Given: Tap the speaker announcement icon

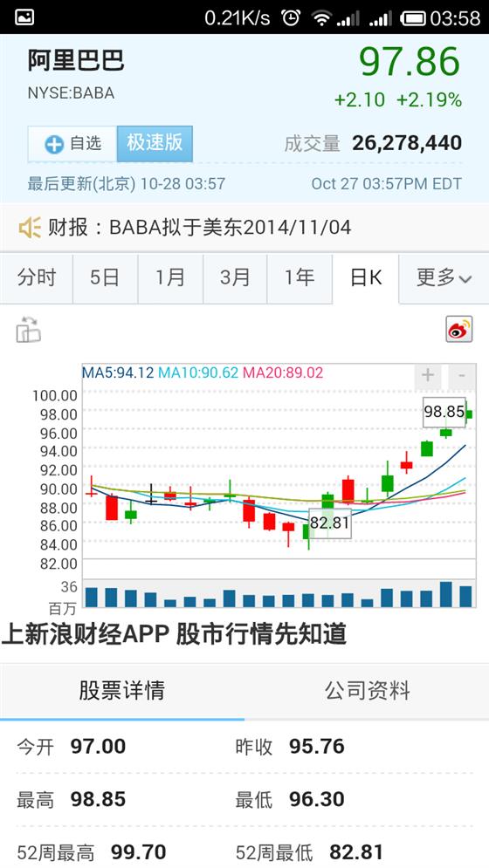Looking at the screenshot, I should (x=30, y=228).
